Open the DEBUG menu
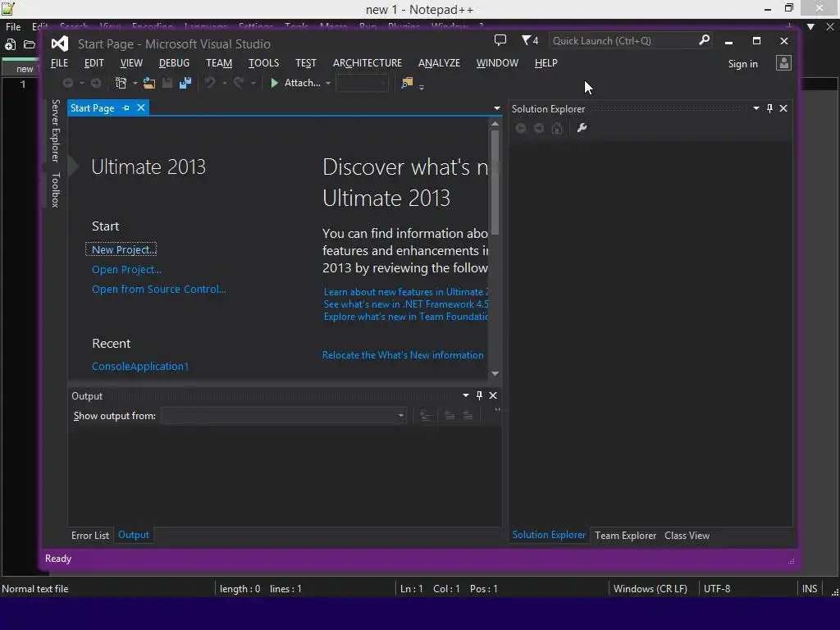 point(174,63)
